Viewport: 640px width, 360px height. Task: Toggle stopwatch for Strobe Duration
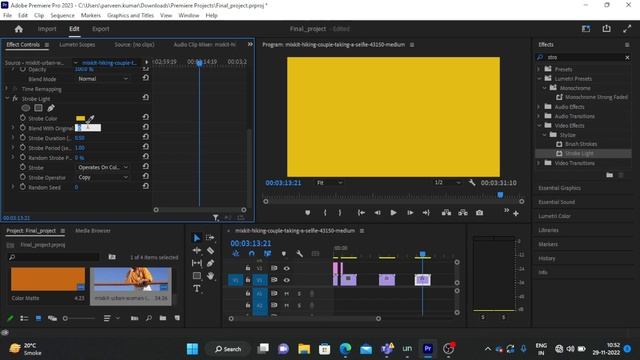click(22, 138)
